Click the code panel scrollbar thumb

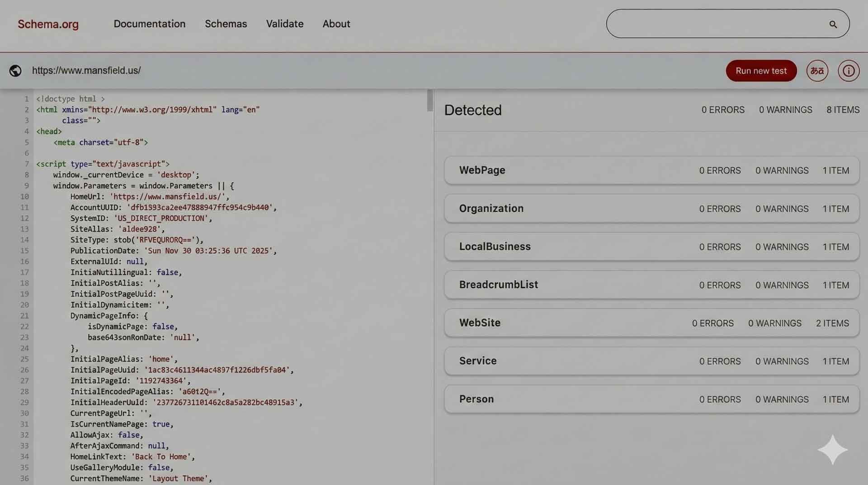(430, 100)
